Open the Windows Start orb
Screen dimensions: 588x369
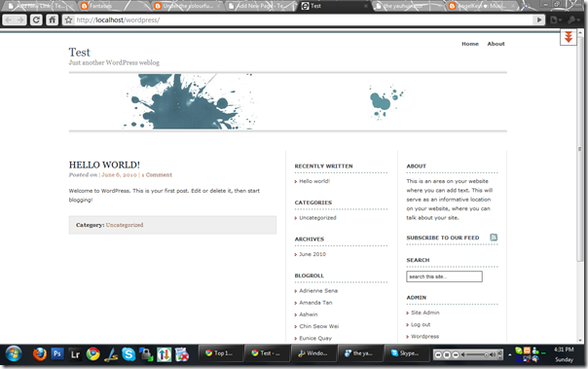coord(14,353)
